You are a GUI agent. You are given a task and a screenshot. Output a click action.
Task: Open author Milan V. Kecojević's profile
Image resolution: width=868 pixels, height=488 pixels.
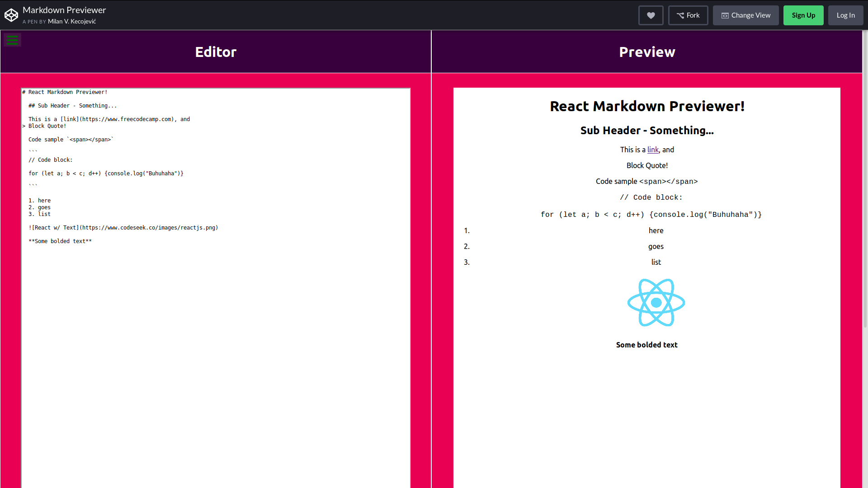click(x=72, y=21)
